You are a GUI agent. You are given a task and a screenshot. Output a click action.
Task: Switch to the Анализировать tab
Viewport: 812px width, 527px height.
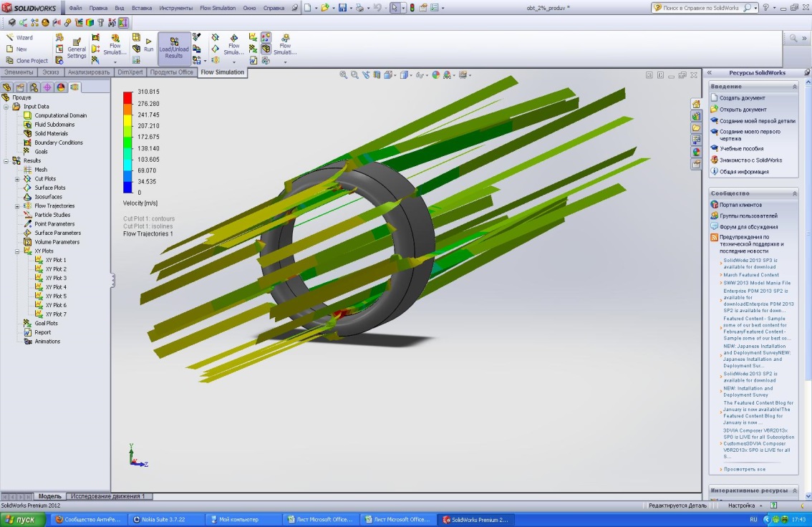pyautogui.click(x=89, y=72)
